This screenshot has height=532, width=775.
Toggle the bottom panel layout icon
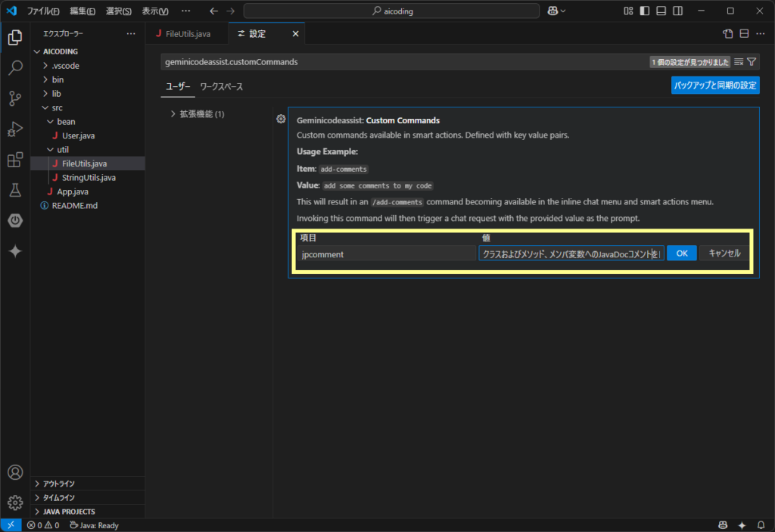pos(661,11)
